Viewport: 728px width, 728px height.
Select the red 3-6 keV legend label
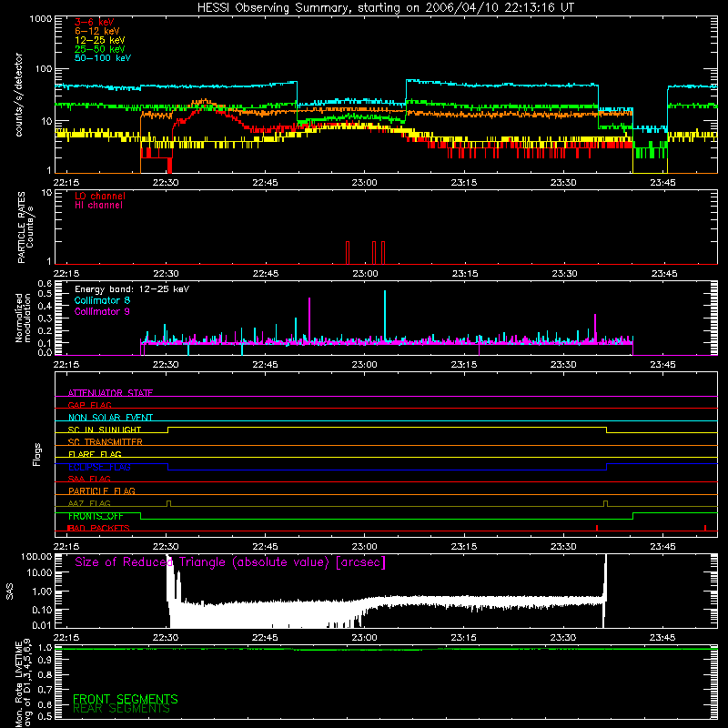pos(95,22)
